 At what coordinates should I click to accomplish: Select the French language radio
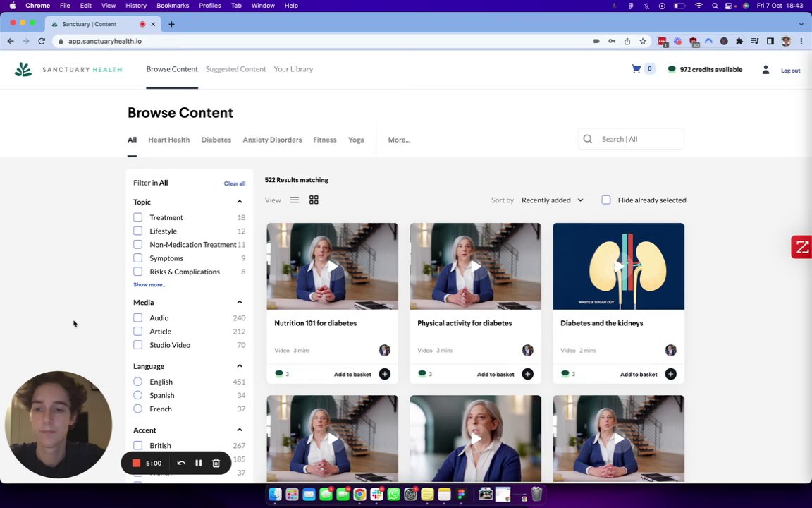tap(137, 409)
